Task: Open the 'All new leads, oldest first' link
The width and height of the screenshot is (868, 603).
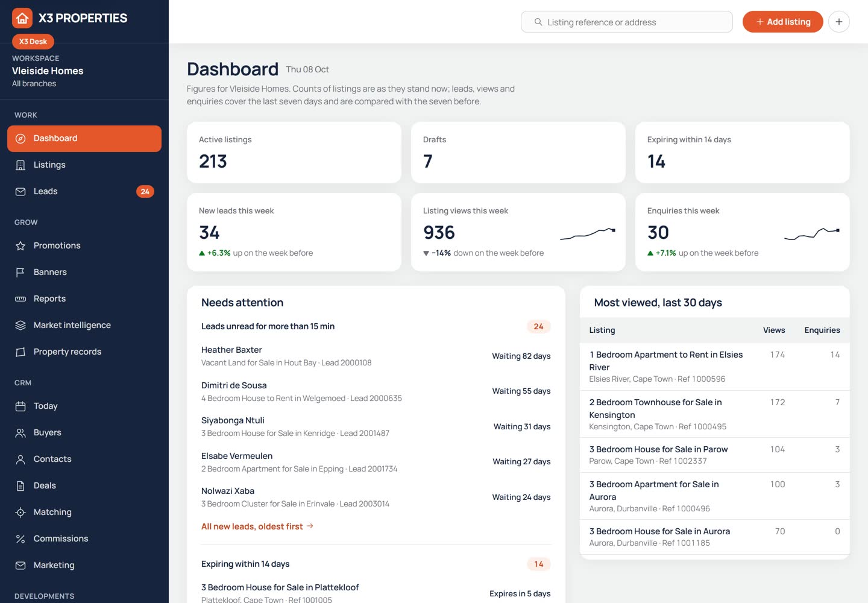Action: [257, 526]
